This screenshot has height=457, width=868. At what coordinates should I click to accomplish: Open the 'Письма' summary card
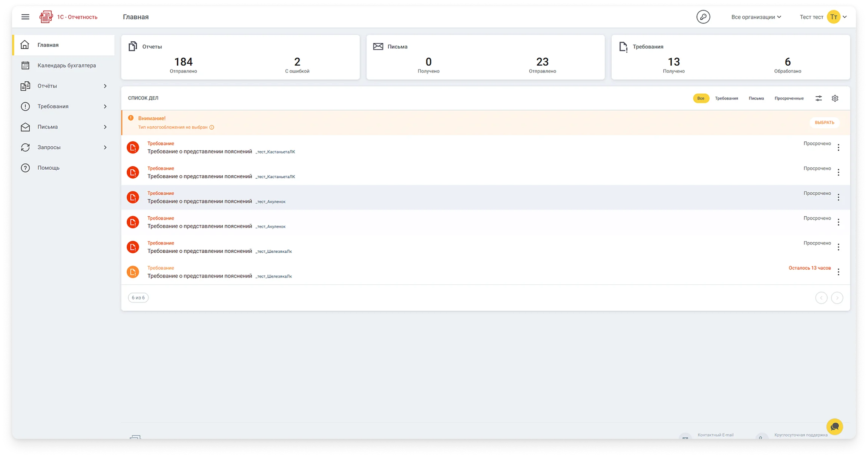(485, 57)
